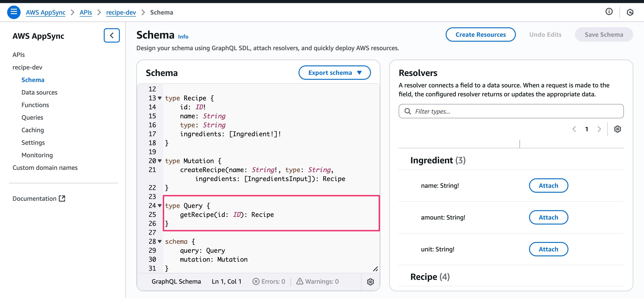Click the Warnings: 0 status indicator
Viewport: 644px width, 298px height.
click(x=318, y=281)
